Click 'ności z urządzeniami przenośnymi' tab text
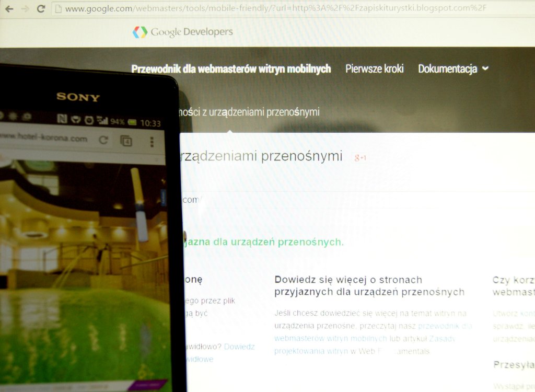535x392 pixels. [x=250, y=112]
